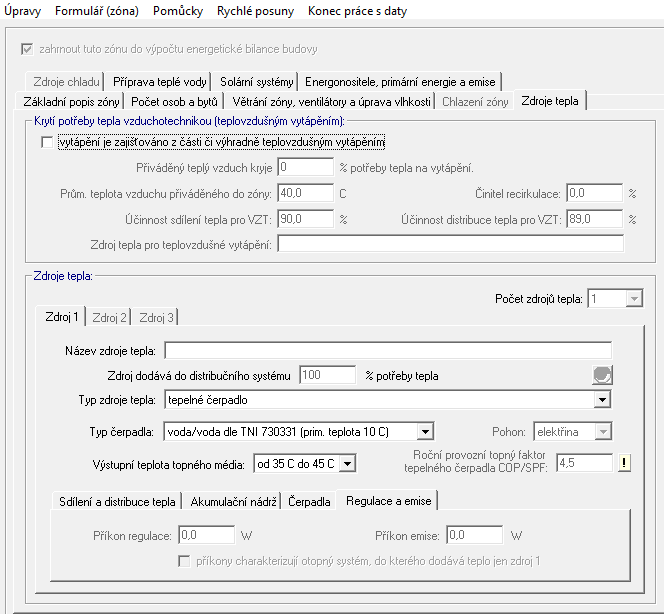The height and width of the screenshot is (614, 664).
Task: Click Prům. teplota vzduchu field 40,0
Action: [x=305, y=194]
